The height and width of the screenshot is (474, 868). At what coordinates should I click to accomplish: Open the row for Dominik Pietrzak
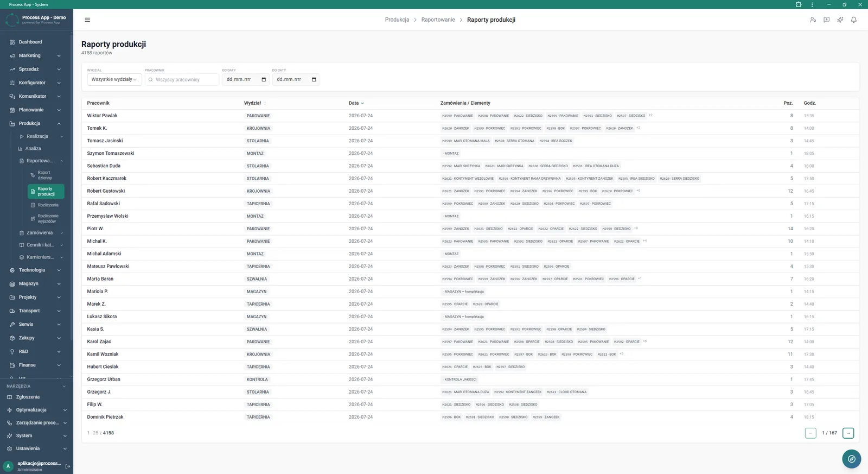(x=470, y=417)
